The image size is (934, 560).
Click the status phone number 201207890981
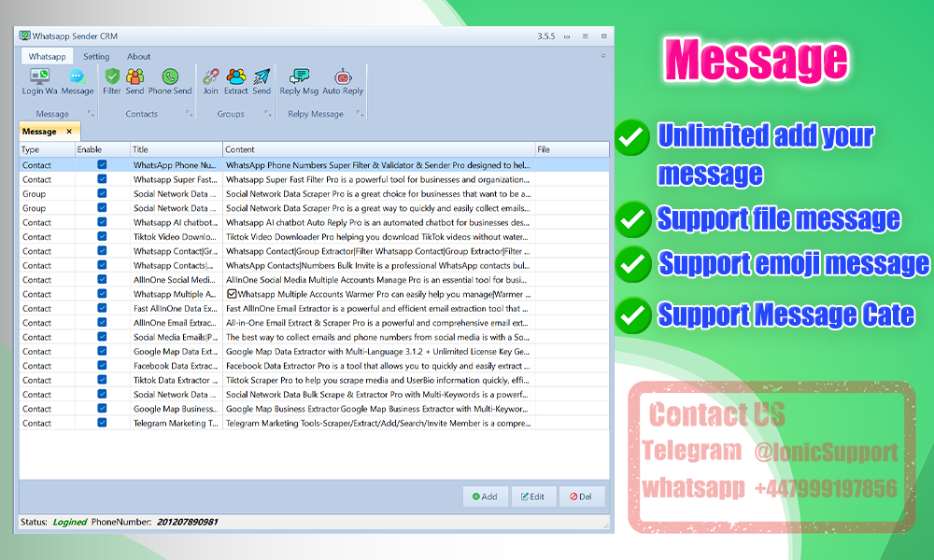click(x=187, y=522)
